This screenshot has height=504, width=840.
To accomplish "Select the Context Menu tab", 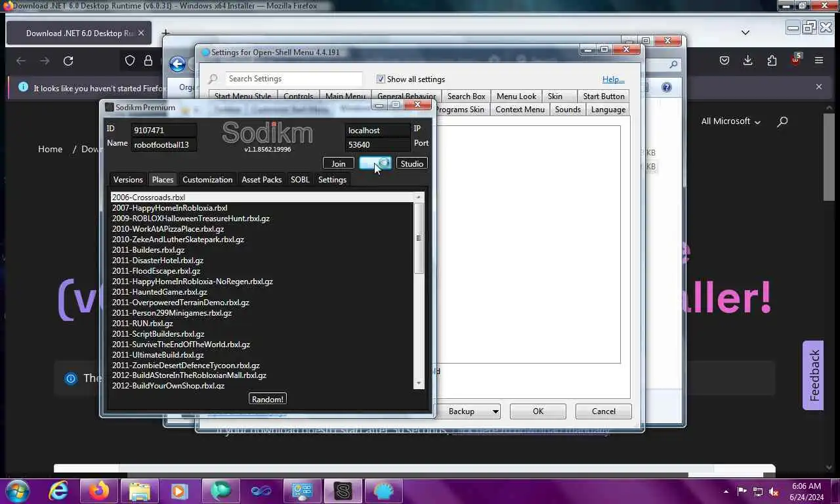I will pos(520,110).
